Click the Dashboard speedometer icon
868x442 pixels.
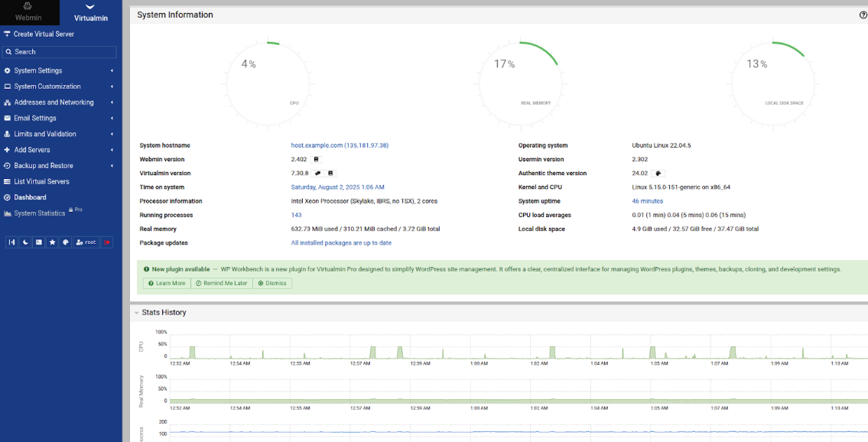[x=7, y=197]
